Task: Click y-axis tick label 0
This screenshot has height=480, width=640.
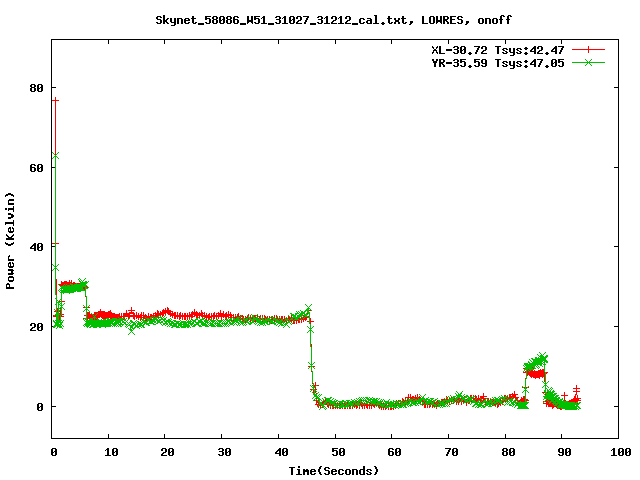Action: coord(40,407)
